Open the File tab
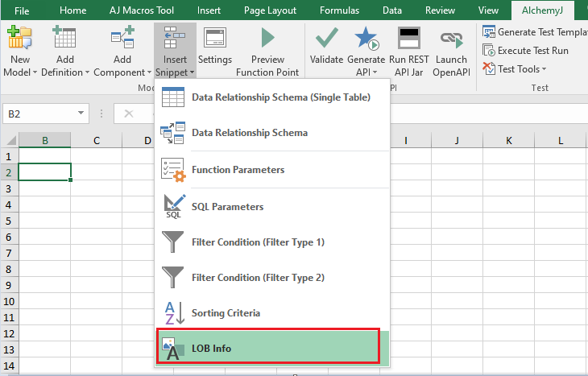Image resolution: width=588 pixels, height=376 pixels. tap(22, 10)
